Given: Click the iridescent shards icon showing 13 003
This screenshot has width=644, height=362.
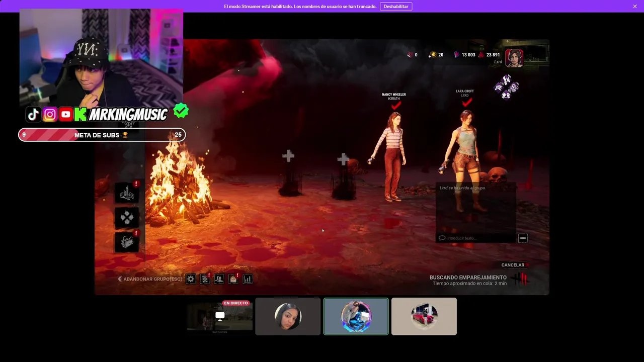Looking at the screenshot, I should pos(457,55).
